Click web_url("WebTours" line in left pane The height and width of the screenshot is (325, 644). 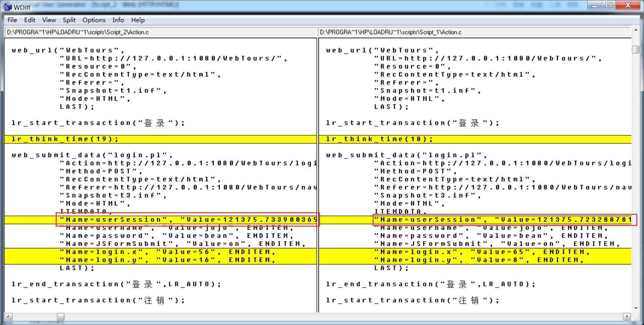68,50
